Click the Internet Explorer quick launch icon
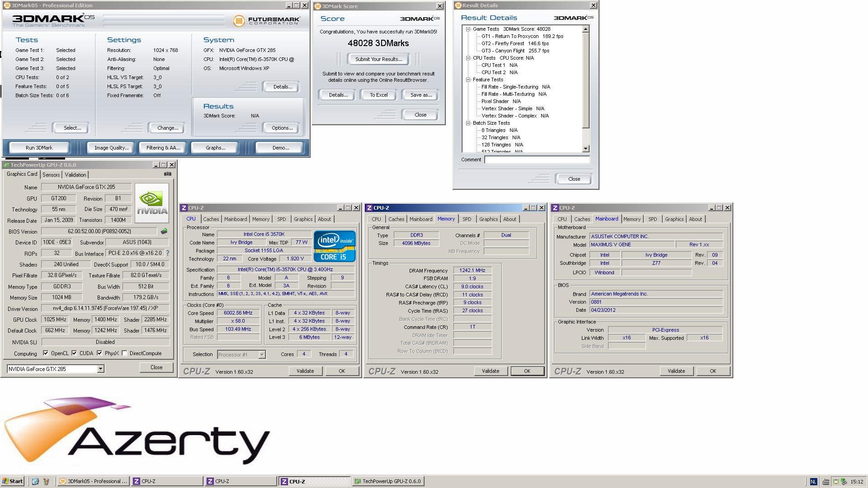Image resolution: width=868 pixels, height=488 pixels. (x=35, y=481)
